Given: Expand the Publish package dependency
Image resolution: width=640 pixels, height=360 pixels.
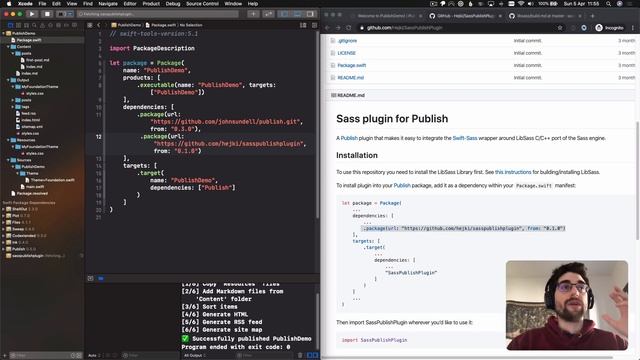Looking at the screenshot, I should click(4, 249).
